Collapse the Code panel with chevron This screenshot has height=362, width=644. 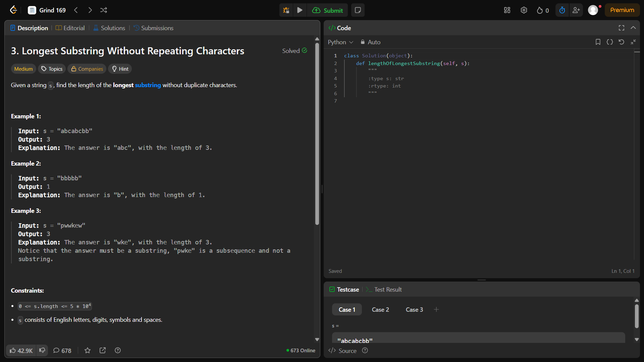click(x=633, y=28)
